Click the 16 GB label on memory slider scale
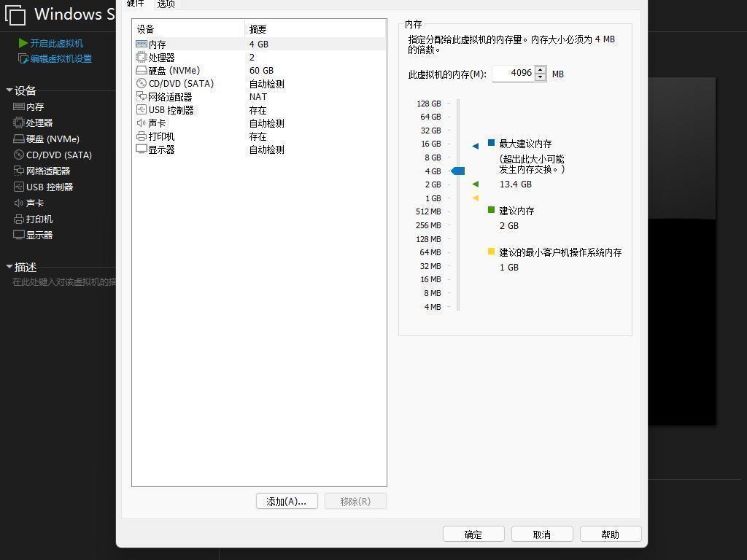This screenshot has width=747, height=560. (x=431, y=144)
